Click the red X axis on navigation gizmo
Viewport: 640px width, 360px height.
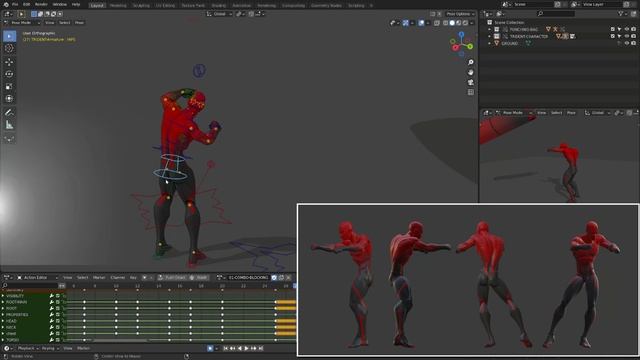point(455,48)
